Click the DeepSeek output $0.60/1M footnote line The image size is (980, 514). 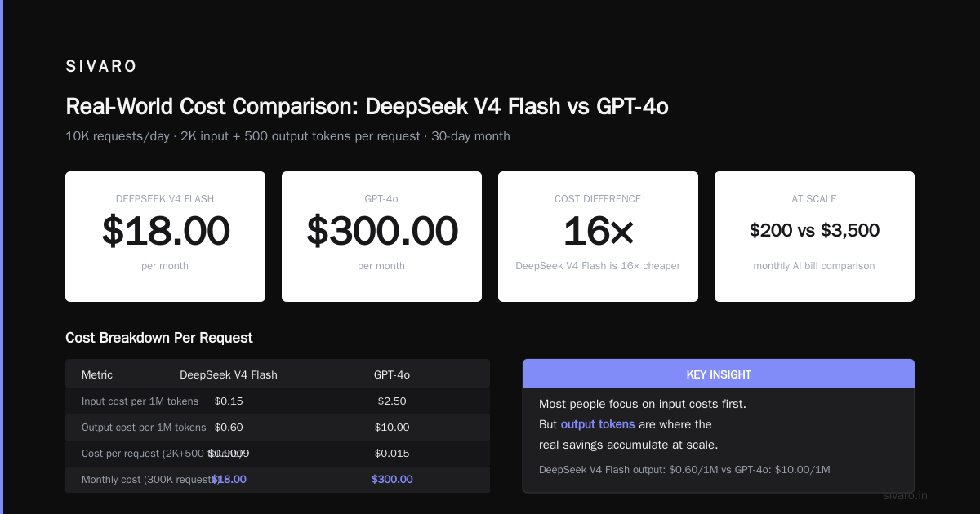click(x=684, y=469)
